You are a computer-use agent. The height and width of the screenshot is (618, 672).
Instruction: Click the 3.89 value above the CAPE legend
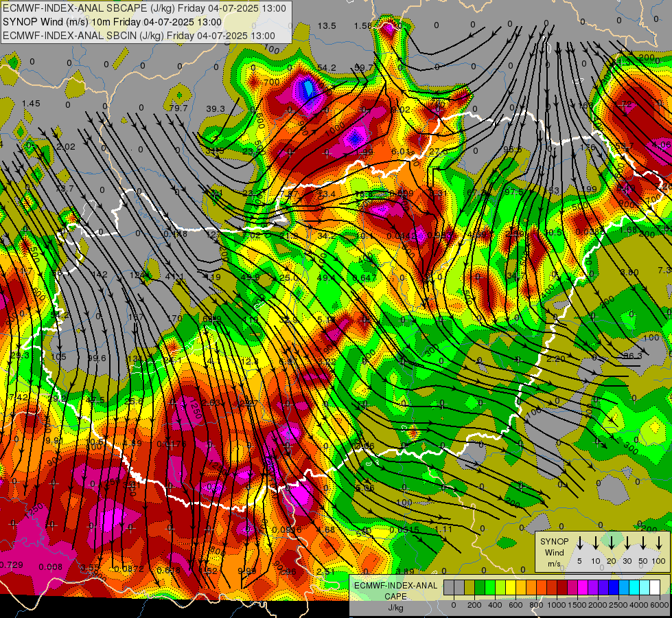click(x=405, y=571)
